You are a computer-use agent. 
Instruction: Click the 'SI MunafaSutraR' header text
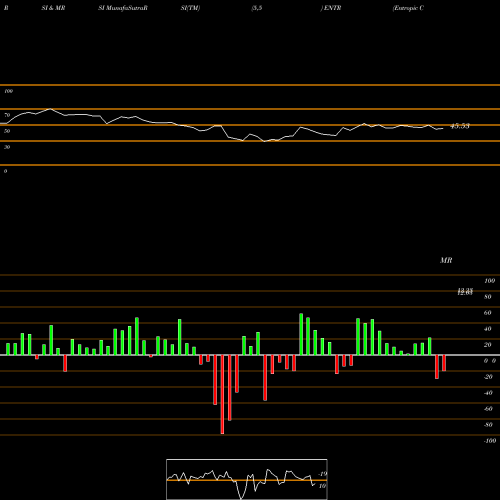pyautogui.click(x=123, y=8)
